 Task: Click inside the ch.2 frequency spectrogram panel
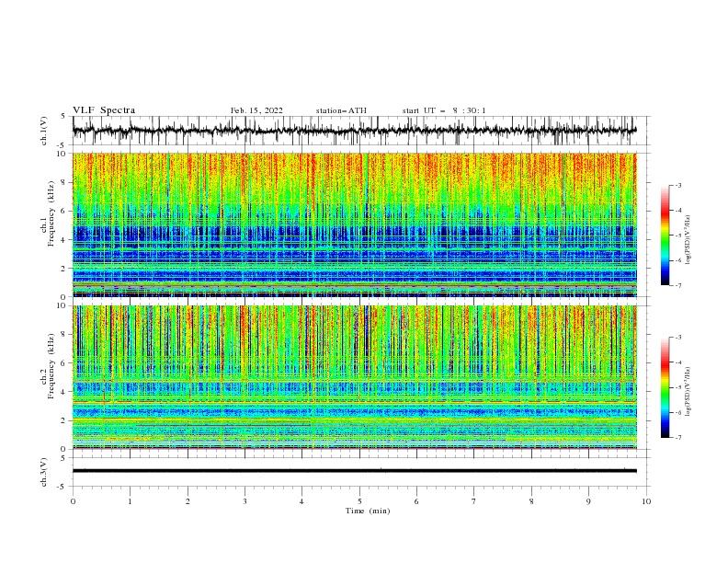point(354,377)
